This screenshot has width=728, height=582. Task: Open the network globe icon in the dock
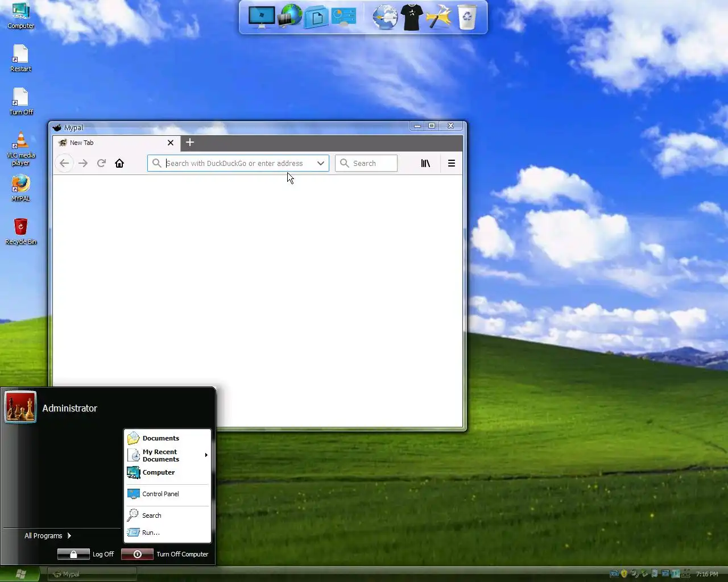click(x=289, y=16)
